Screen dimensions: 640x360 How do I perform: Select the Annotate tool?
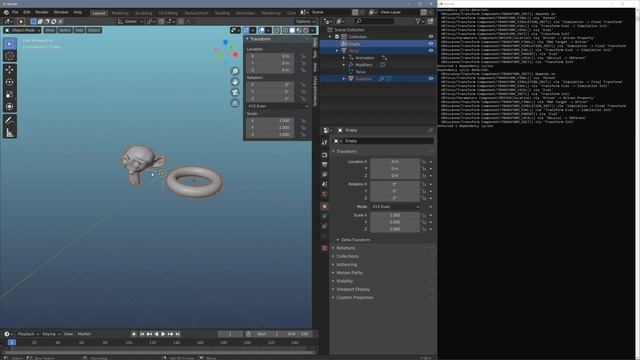tap(10, 120)
